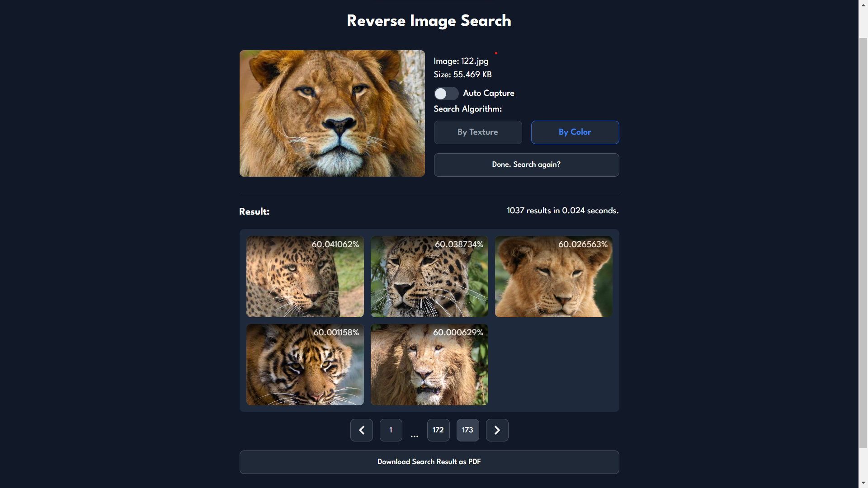Select the Search Algorithm label area

click(468, 109)
